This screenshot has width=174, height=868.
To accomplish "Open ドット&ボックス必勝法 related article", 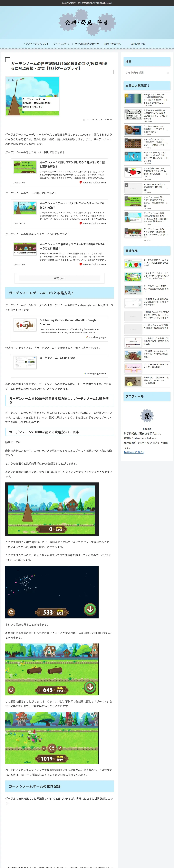I will pyautogui.click(x=147, y=342).
